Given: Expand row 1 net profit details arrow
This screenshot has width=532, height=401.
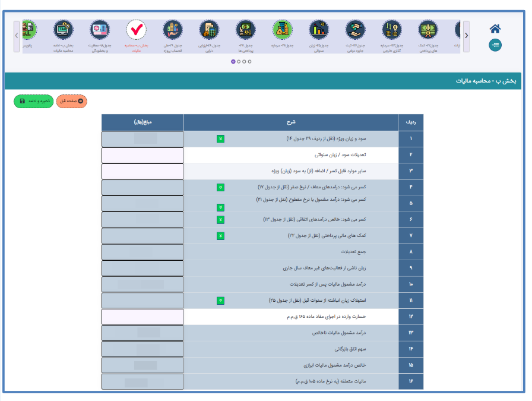Looking at the screenshot, I should pos(220,139).
